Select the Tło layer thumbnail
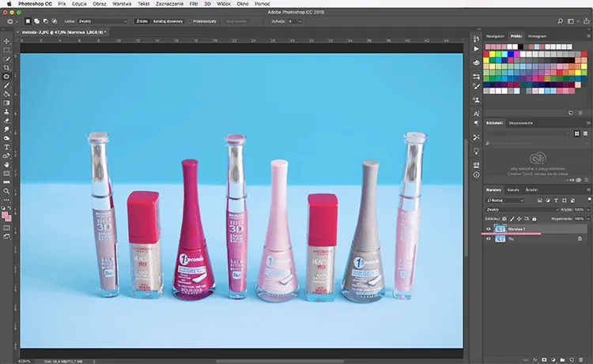 500,240
